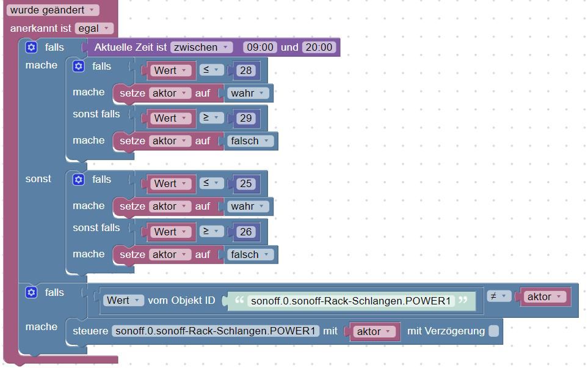
Task: Open the 'wahr' dropdown under Wert ≤ 28
Action: [248, 93]
